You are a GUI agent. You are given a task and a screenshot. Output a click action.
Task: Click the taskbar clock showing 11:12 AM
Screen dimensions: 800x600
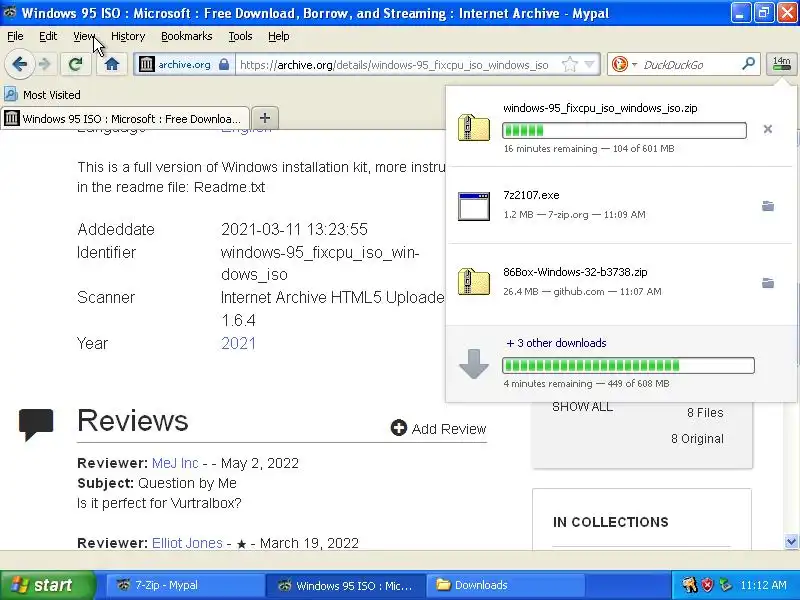pyautogui.click(x=763, y=585)
